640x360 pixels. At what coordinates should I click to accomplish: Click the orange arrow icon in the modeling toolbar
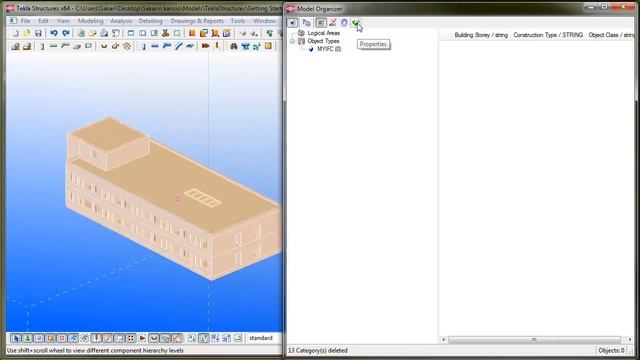(205, 47)
